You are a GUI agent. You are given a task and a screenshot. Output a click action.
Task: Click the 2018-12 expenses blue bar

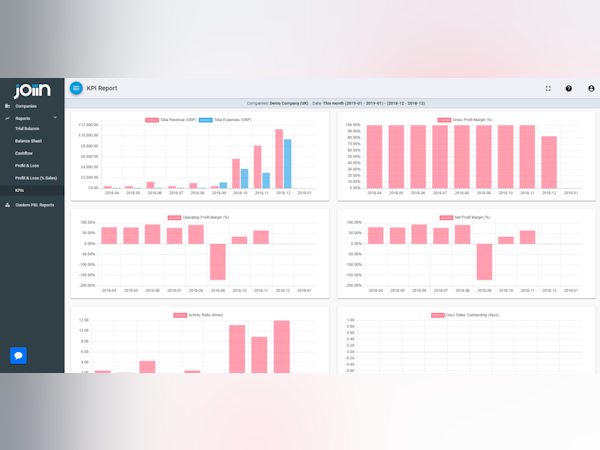(287, 164)
